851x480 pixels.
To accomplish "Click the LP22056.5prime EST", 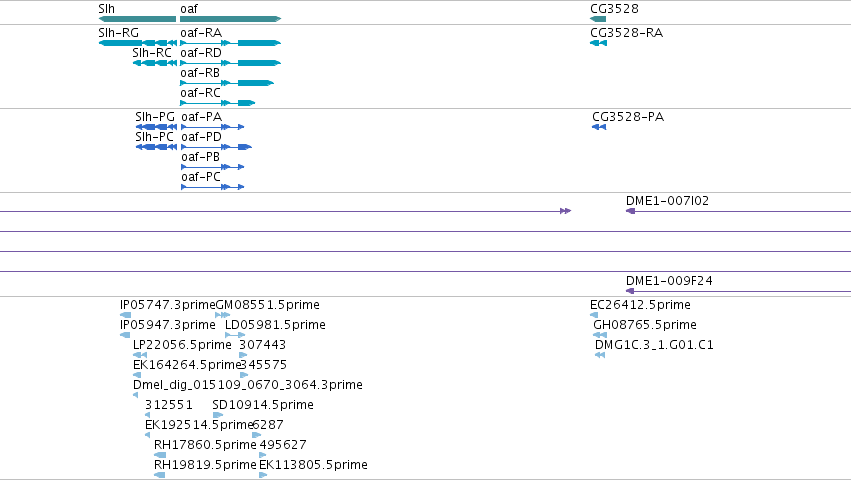I will point(140,355).
